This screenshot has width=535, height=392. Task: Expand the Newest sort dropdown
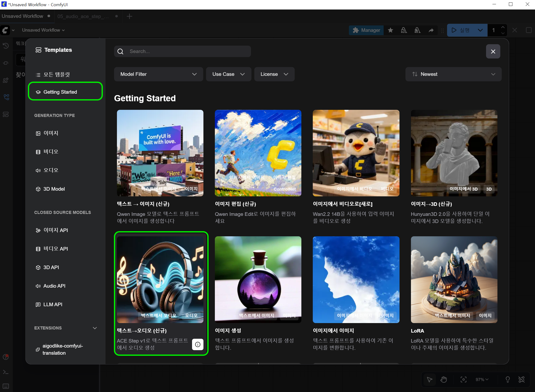click(x=453, y=74)
